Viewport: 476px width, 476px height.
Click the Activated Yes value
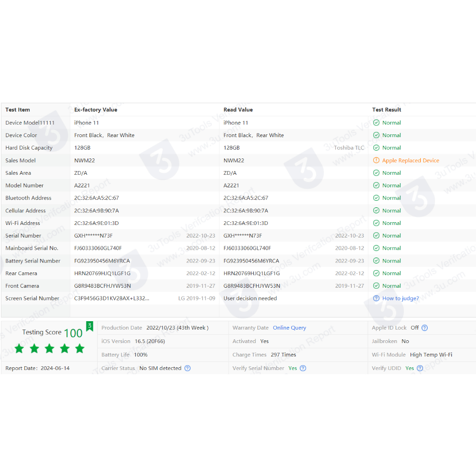[x=264, y=341]
